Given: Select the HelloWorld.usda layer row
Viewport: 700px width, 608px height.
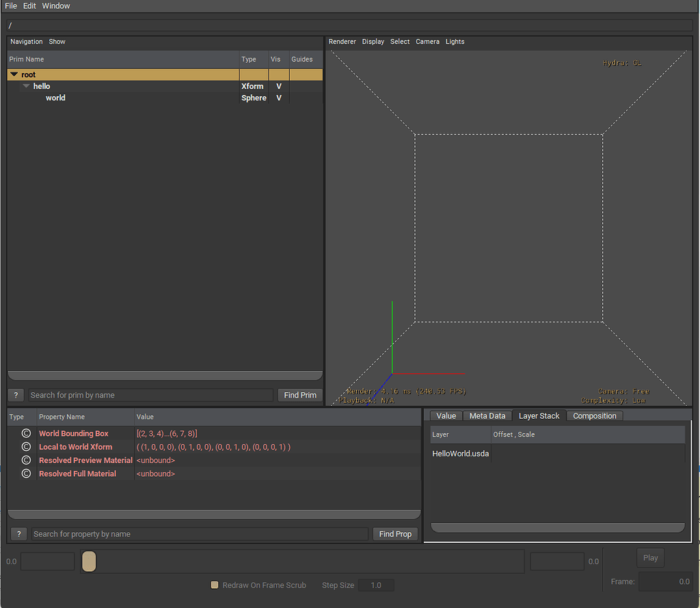Looking at the screenshot, I should point(460,454).
